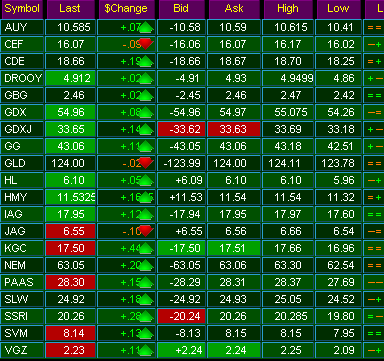Viewport: 384px width, 361px height.
Task: Select the GDX symbol cell
Action: click(22, 112)
